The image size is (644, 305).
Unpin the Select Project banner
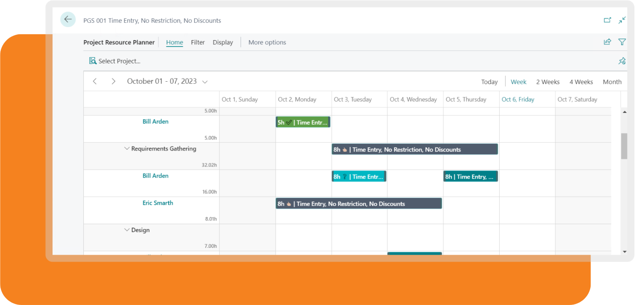click(x=622, y=60)
